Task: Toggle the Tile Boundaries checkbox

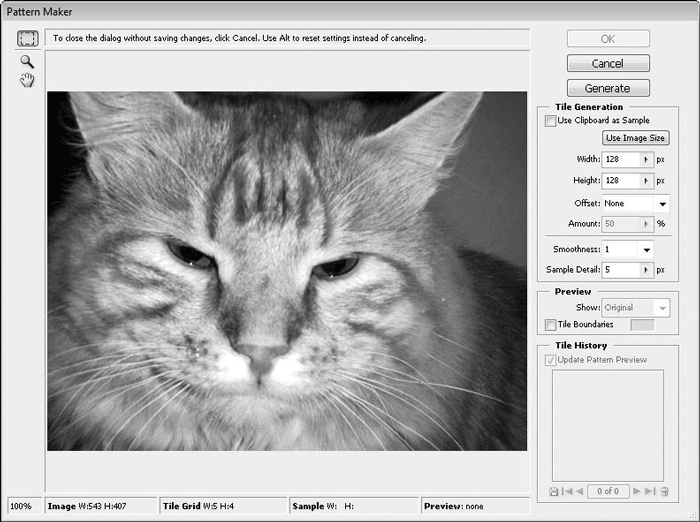Action: (x=550, y=325)
